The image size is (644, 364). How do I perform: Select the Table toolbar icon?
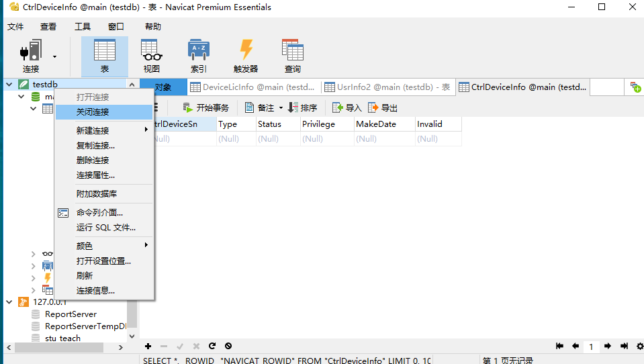[x=105, y=56]
